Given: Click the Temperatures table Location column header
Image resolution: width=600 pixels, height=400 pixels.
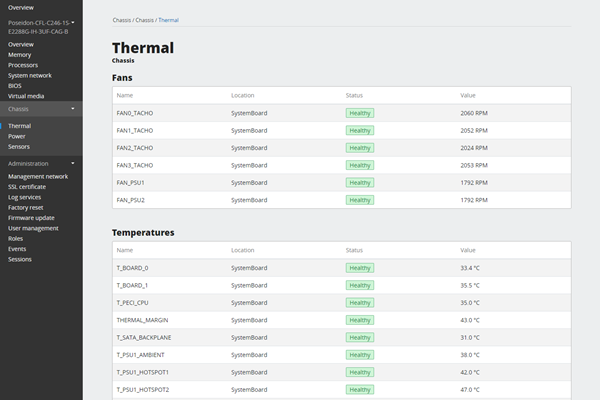Looking at the screenshot, I should 243,250.
